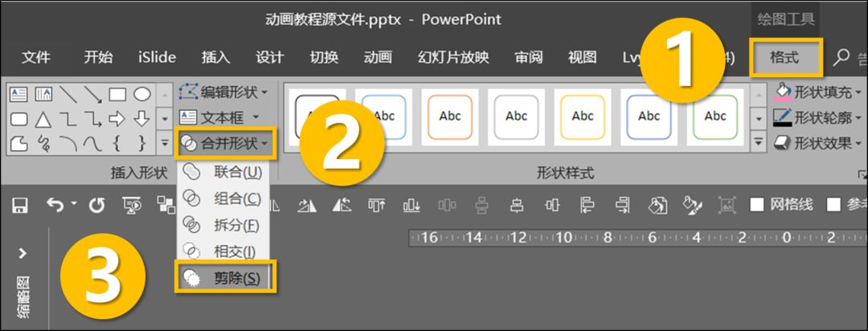This screenshot has height=331, width=868.
Task: Select the elbow arrow connector shape
Action: (x=92, y=119)
